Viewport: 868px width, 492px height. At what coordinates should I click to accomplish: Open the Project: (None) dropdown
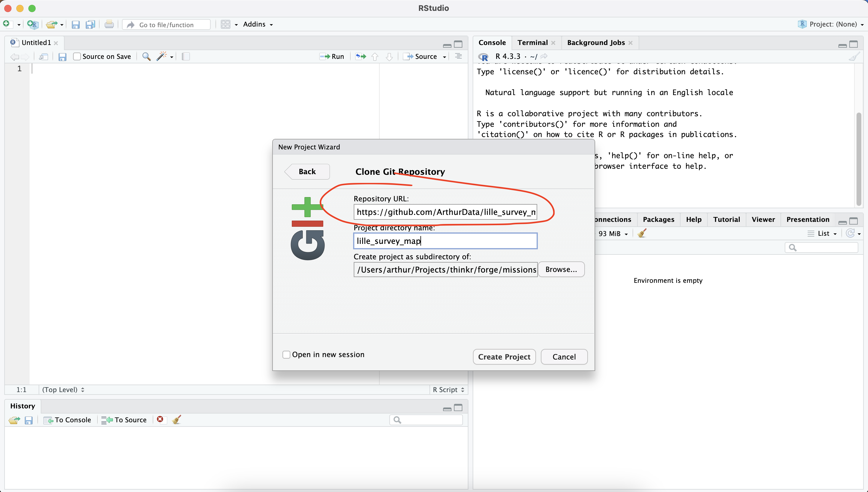831,24
